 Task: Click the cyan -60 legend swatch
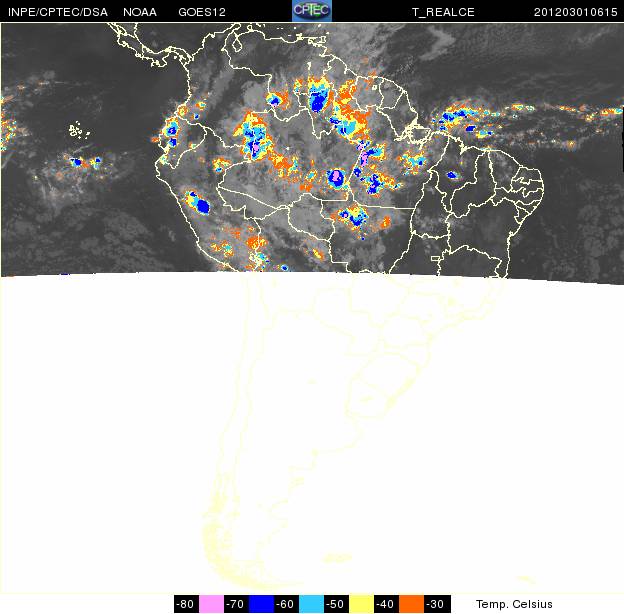click(x=311, y=604)
